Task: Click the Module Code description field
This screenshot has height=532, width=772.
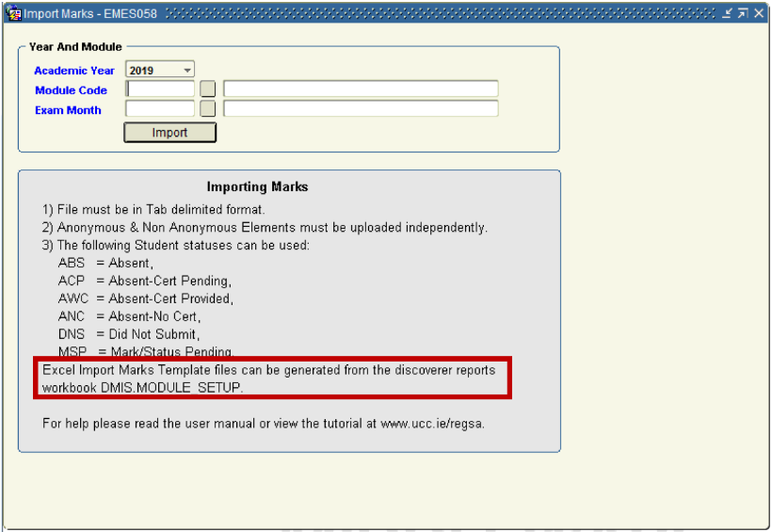Action: tap(361, 89)
